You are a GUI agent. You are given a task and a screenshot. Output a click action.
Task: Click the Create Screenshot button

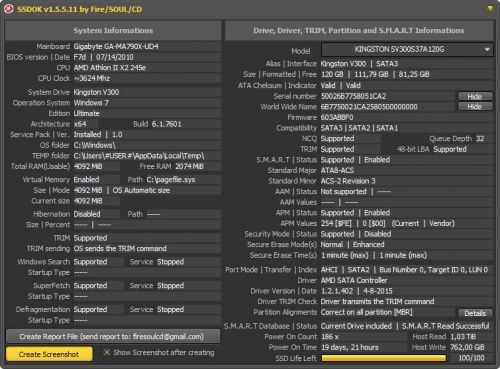click(x=49, y=354)
